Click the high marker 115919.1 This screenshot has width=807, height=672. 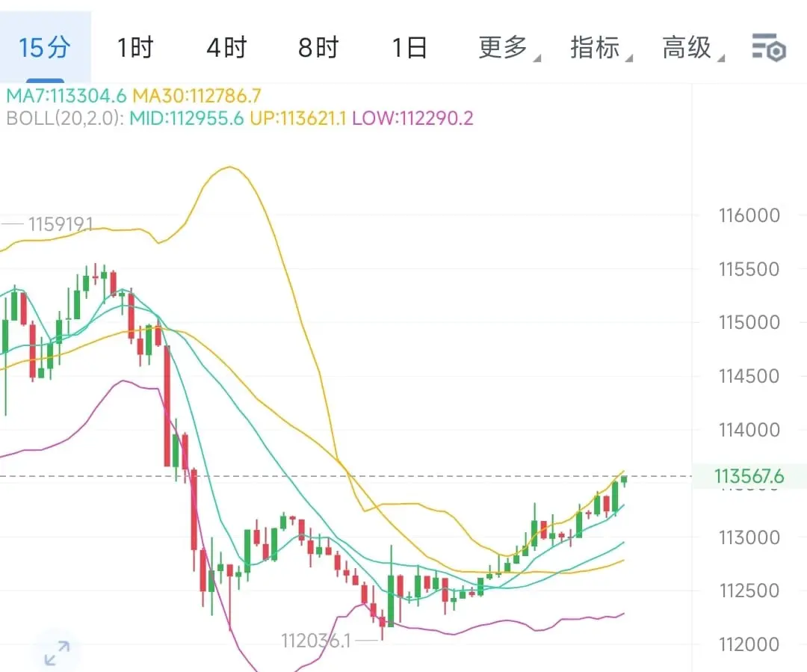(61, 224)
